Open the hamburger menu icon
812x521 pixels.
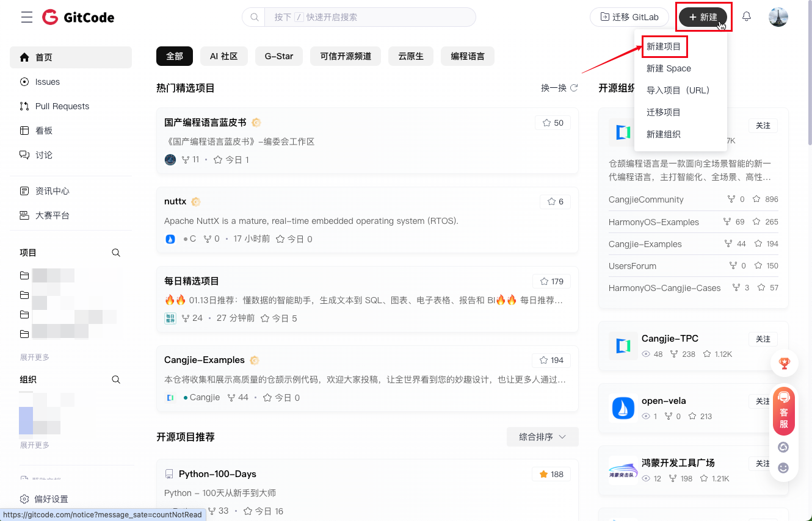click(x=27, y=17)
